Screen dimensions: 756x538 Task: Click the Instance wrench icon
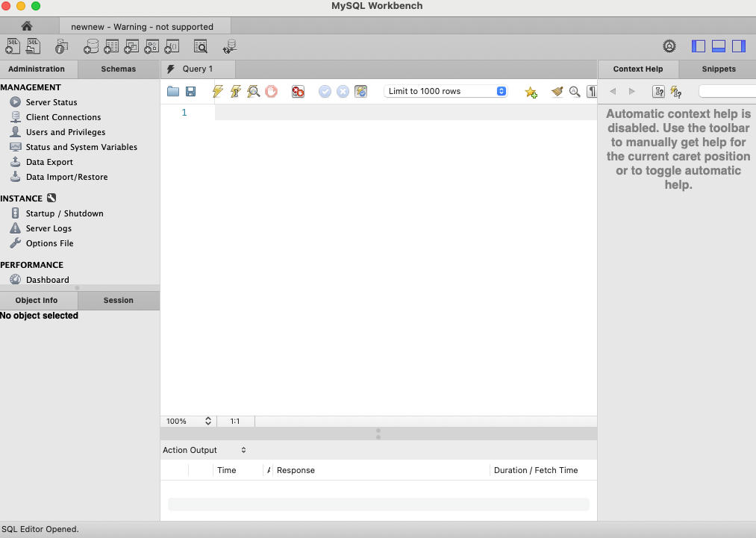[51, 198]
